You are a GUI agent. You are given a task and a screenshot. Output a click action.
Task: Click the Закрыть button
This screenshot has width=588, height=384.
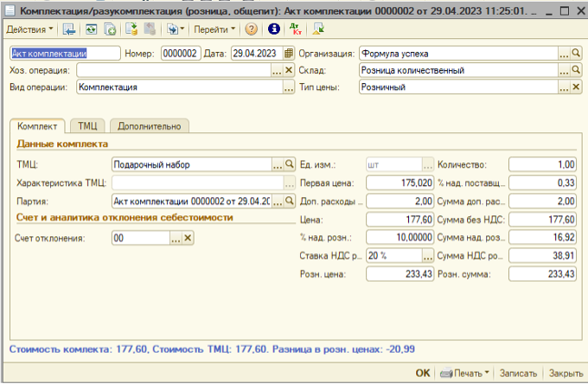[566, 373]
